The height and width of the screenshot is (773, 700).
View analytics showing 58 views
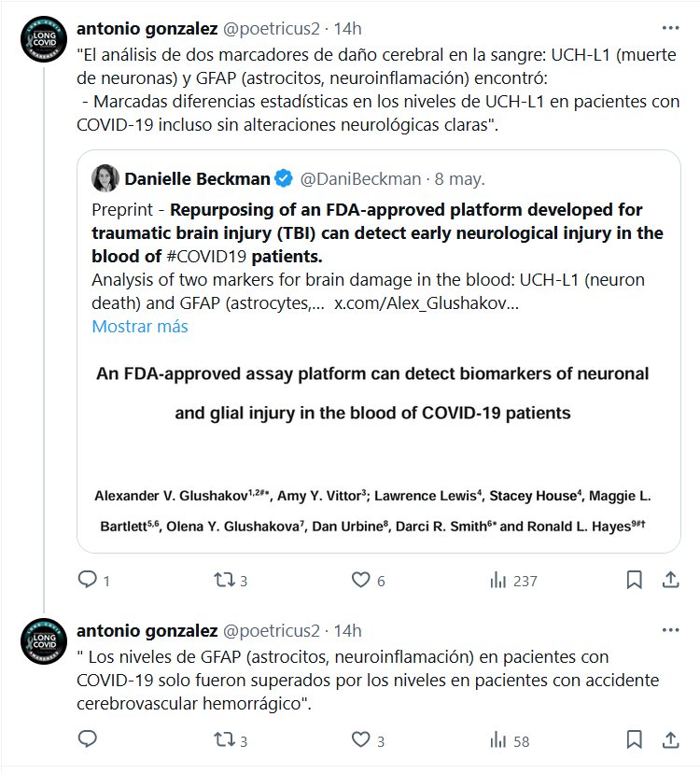(499, 740)
